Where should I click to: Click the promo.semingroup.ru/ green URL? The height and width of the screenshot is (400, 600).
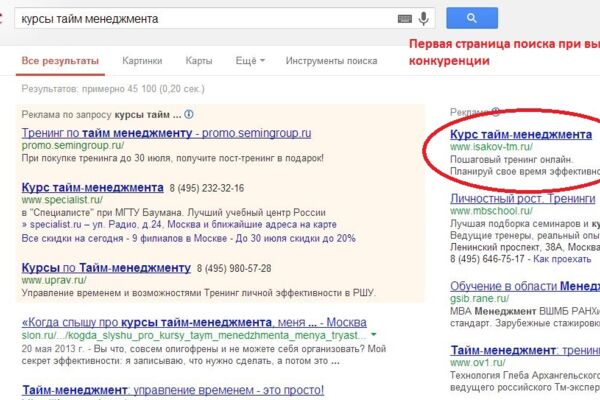point(73,145)
